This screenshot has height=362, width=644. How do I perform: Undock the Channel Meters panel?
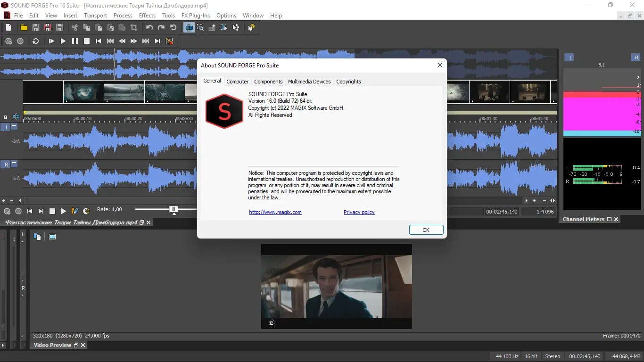[609, 219]
